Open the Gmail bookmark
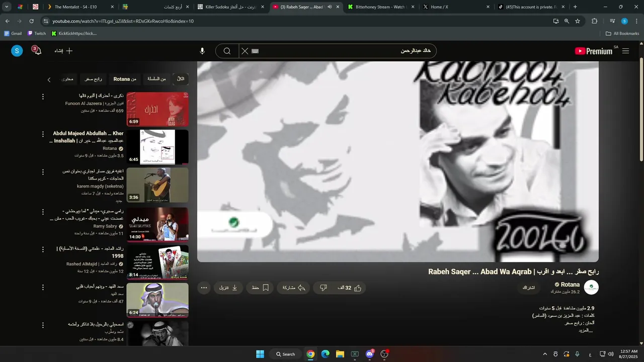The height and width of the screenshot is (362, 644). (x=13, y=33)
